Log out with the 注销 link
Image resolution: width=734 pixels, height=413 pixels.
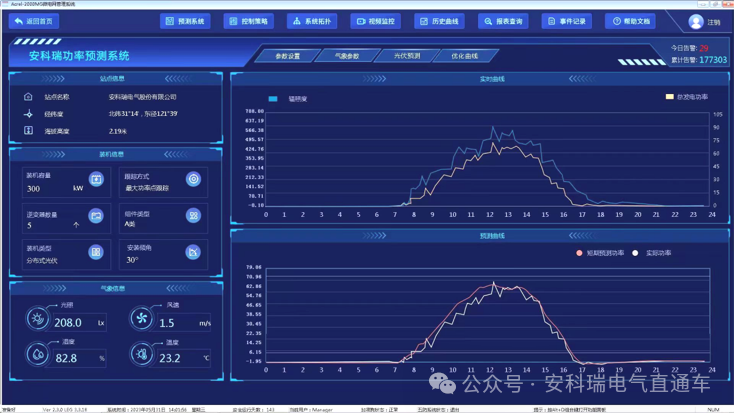[714, 22]
